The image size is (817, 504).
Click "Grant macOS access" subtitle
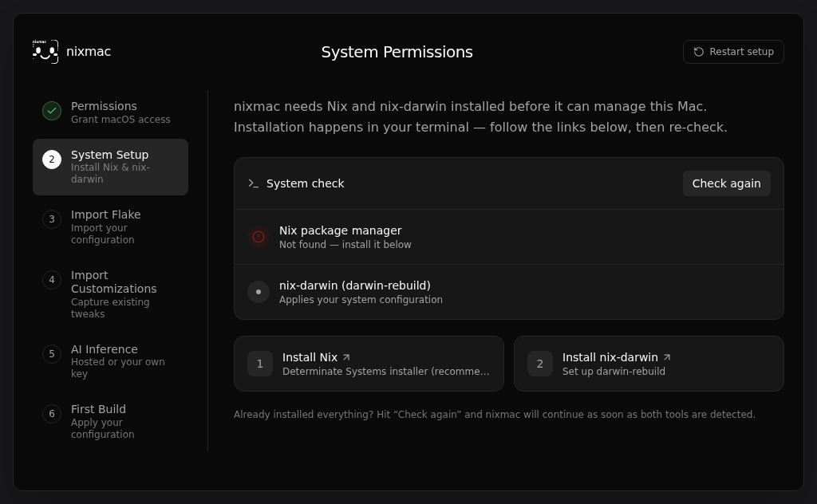click(120, 120)
